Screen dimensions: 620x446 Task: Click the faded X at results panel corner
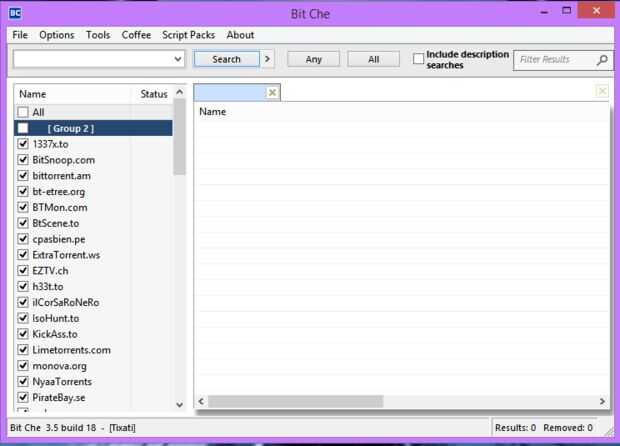(602, 91)
